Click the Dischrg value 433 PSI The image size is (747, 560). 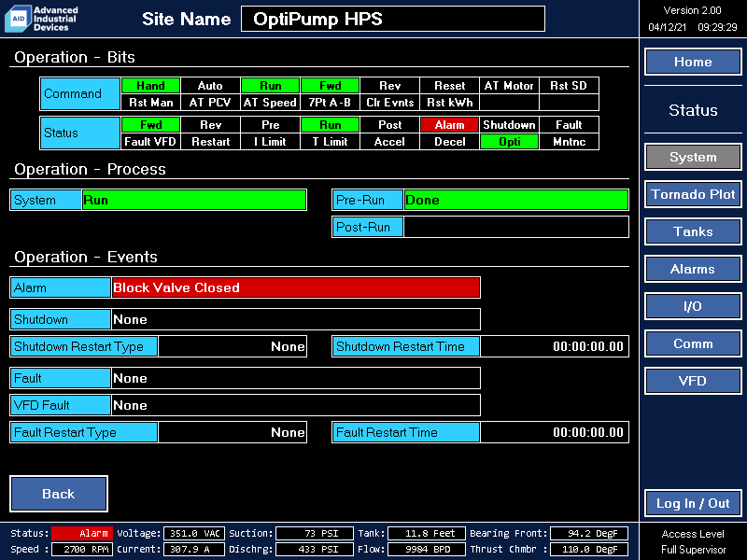pyautogui.click(x=315, y=549)
